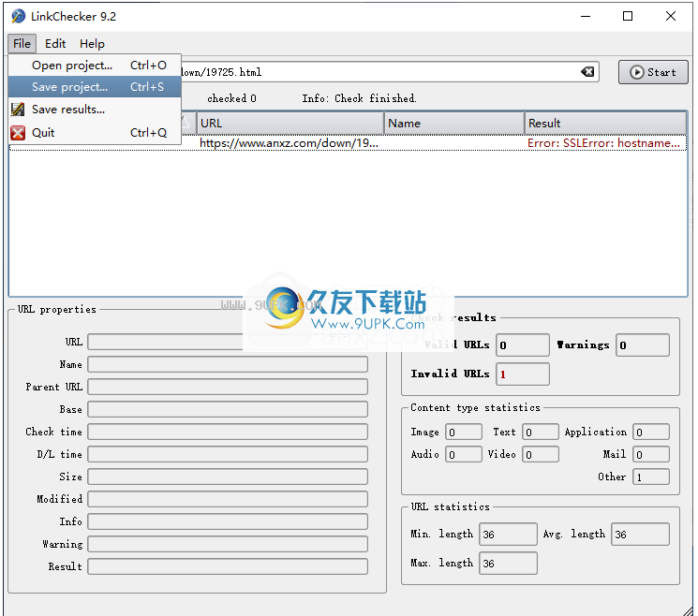
Task: Click the Other count field
Action: pyautogui.click(x=651, y=477)
